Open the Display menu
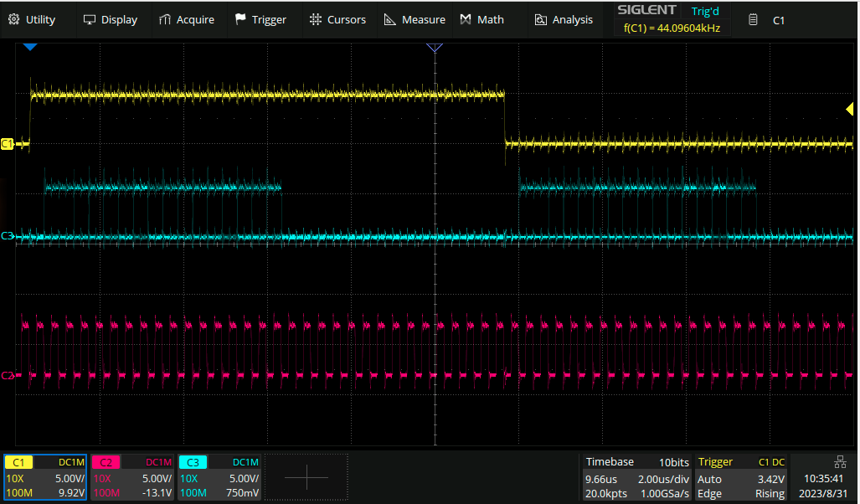The width and height of the screenshot is (860, 504). pos(111,19)
